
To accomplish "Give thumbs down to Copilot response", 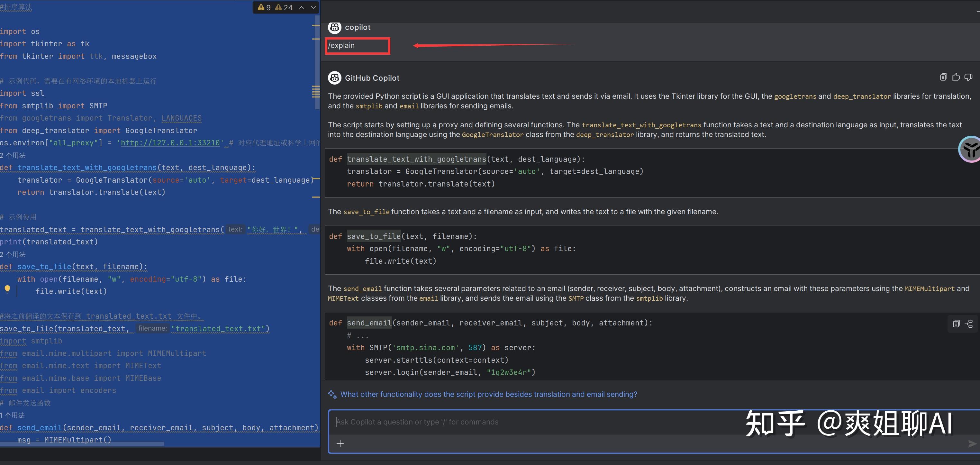I will click(968, 77).
